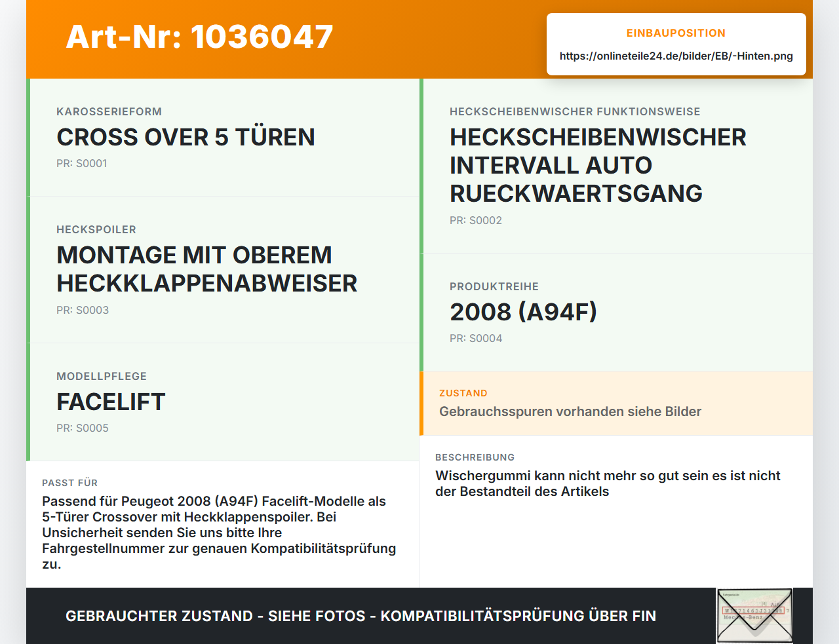Select PR: S0001 code
The height and width of the screenshot is (644, 839).
pos(82,163)
